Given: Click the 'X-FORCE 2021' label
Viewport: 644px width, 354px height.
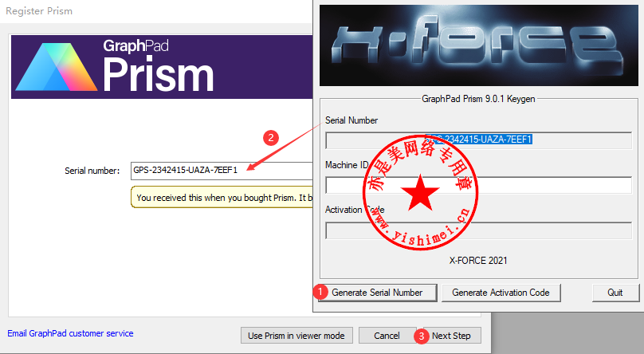Looking at the screenshot, I should point(478,261).
